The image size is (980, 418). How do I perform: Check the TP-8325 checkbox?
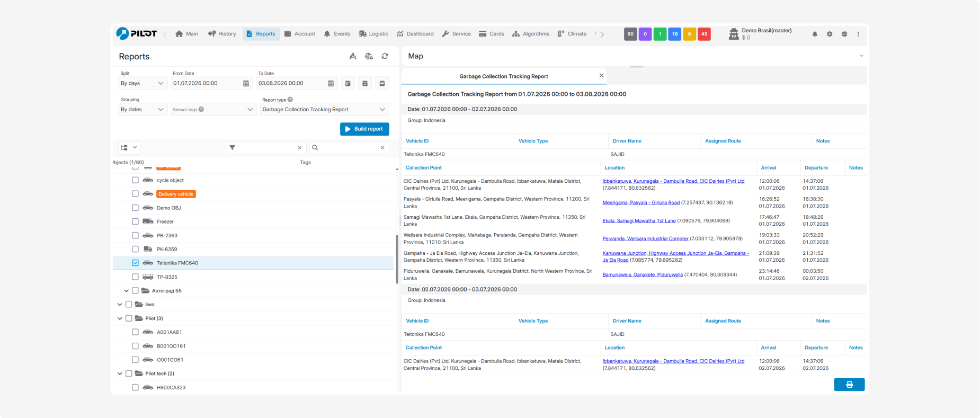point(135,277)
